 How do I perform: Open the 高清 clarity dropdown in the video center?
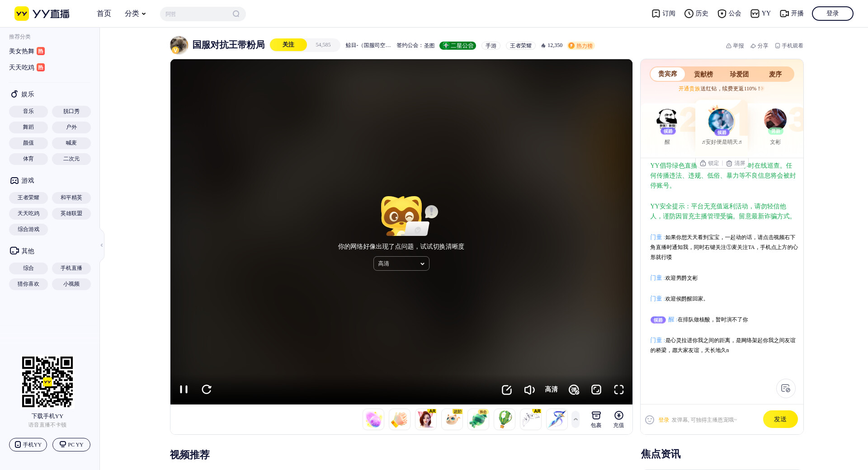click(401, 263)
